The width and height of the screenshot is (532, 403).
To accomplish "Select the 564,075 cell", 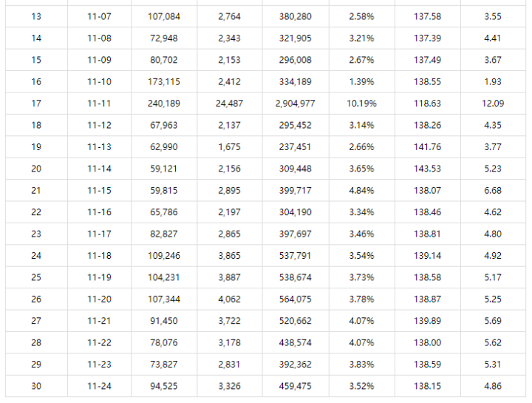I will (295, 299).
